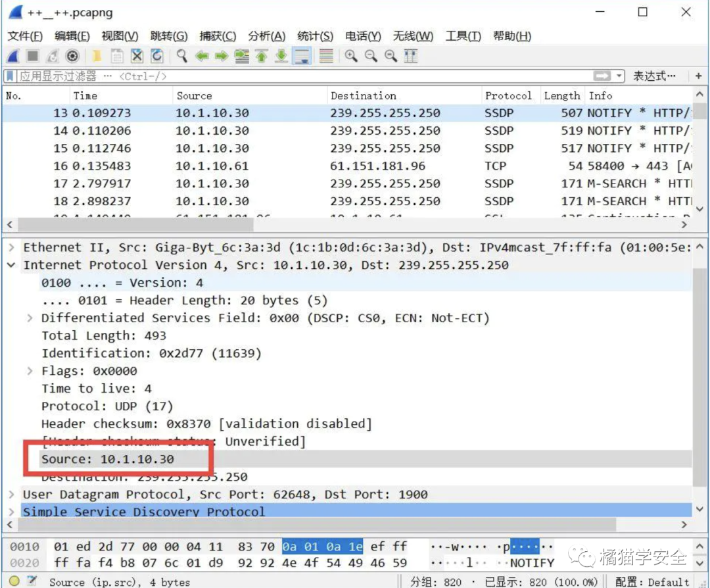Screen dimensions: 710x588
Task: Toggle auto-scroll during live capture
Action: 302,56
